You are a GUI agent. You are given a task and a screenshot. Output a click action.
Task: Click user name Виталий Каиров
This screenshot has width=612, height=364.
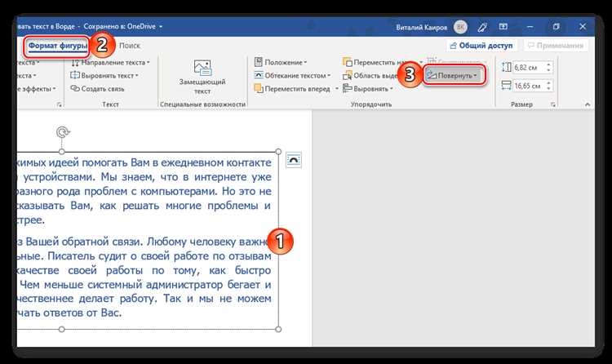tap(422, 27)
